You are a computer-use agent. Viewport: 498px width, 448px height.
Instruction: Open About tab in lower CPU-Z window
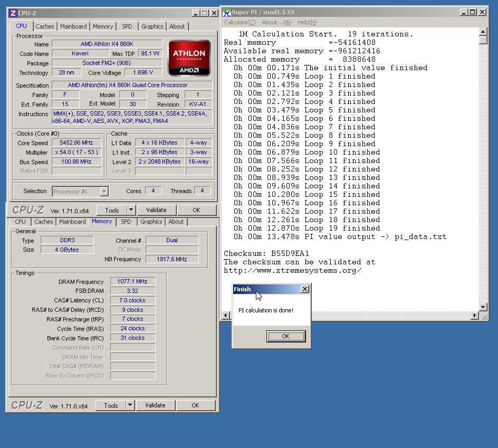176,222
